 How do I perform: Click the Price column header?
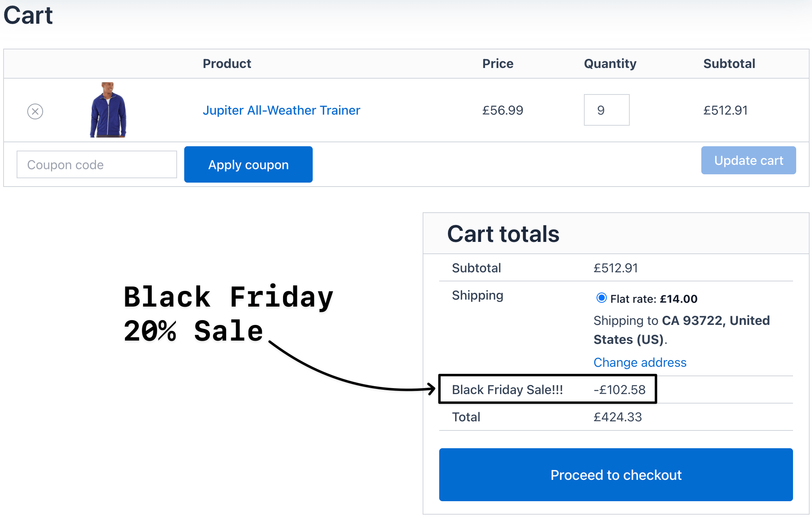pyautogui.click(x=497, y=64)
